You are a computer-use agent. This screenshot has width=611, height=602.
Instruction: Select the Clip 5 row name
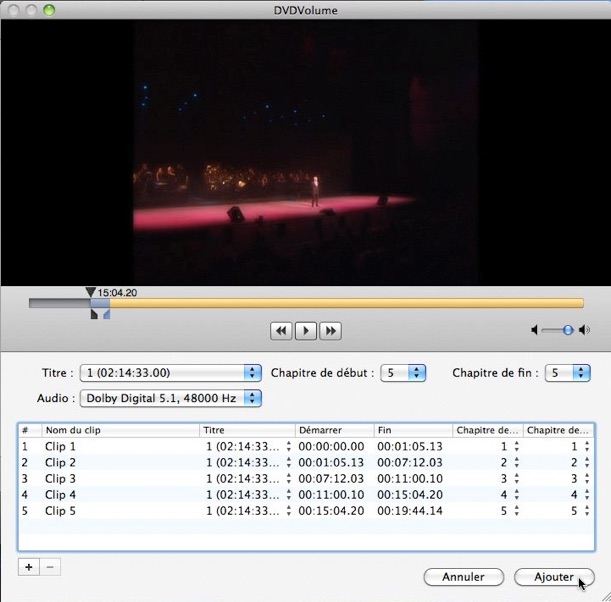[x=60, y=511]
